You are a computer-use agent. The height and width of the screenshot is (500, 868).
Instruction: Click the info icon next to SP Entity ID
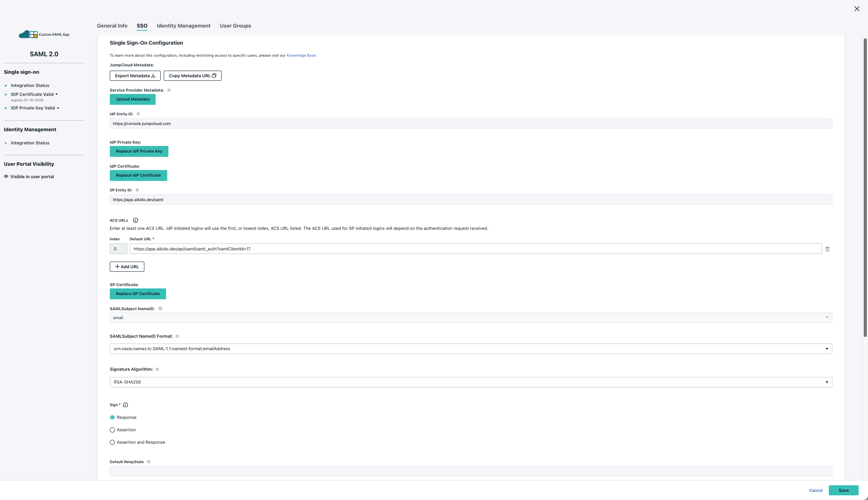[137, 190]
